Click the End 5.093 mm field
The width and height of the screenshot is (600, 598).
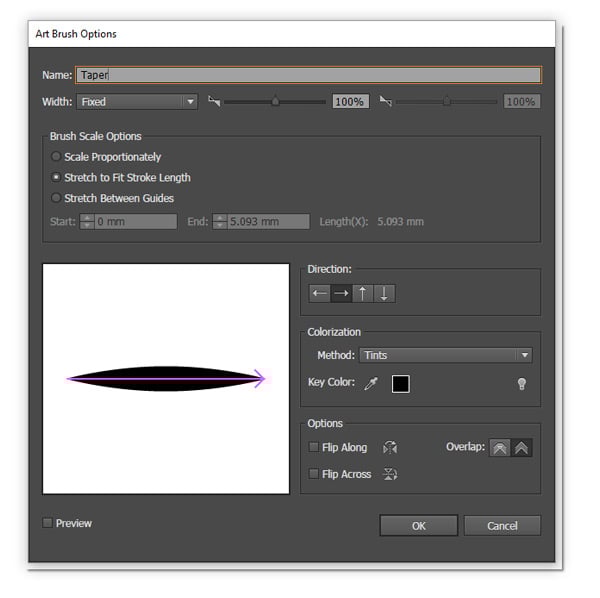click(268, 222)
